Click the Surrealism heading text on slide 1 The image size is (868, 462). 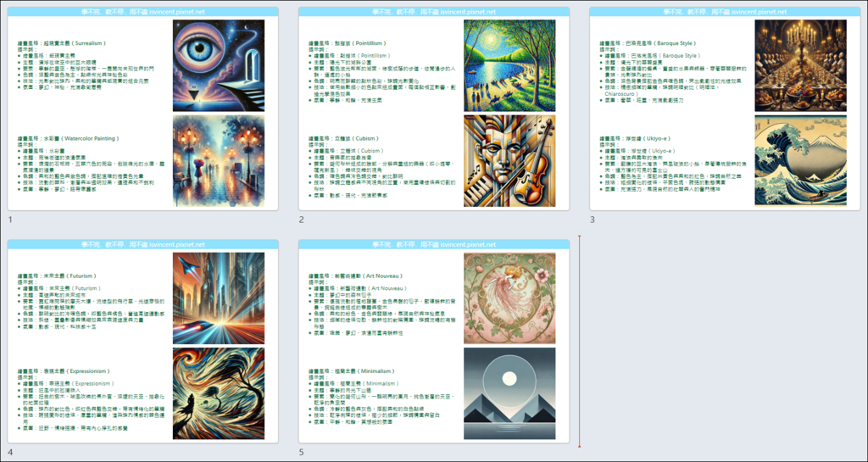point(61,43)
